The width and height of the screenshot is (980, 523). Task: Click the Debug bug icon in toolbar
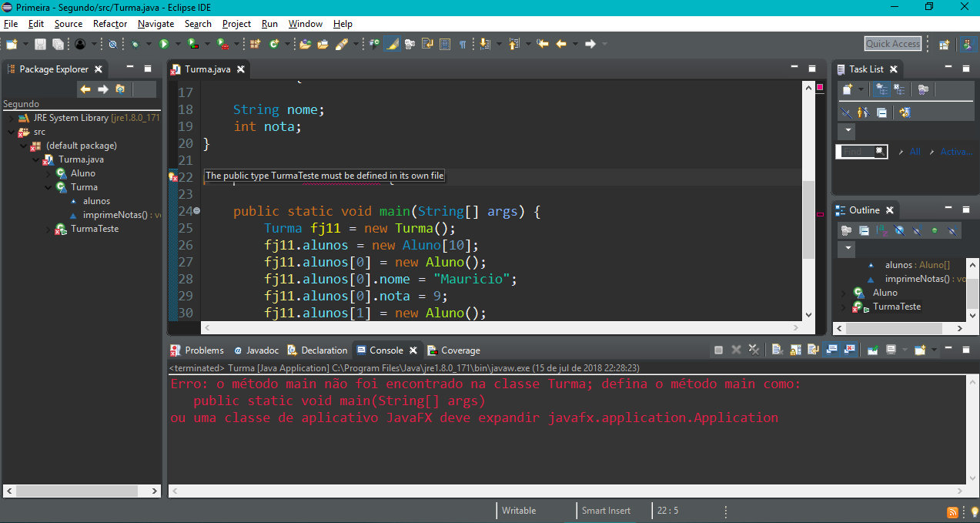pyautogui.click(x=135, y=44)
